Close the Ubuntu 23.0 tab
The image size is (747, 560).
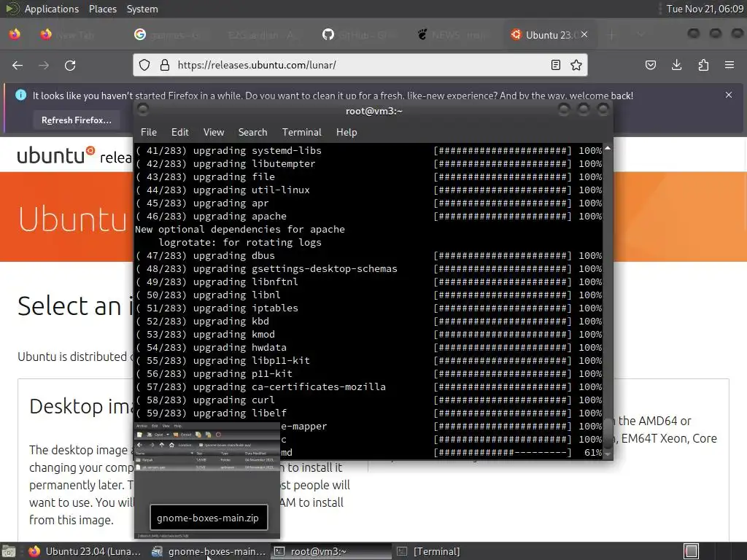pyautogui.click(x=584, y=35)
